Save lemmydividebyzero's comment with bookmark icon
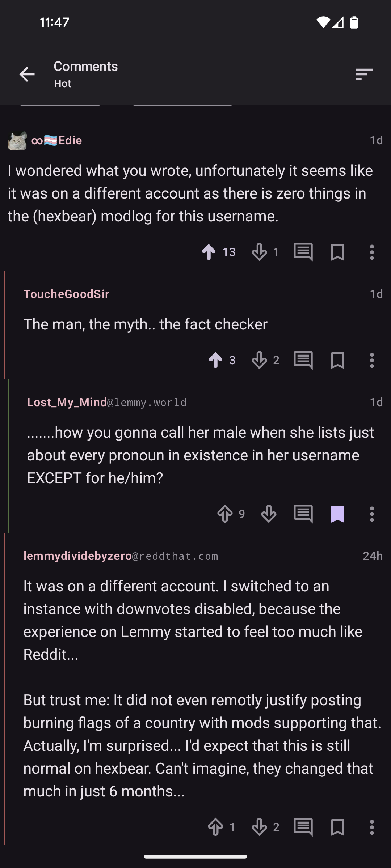 pyautogui.click(x=337, y=827)
